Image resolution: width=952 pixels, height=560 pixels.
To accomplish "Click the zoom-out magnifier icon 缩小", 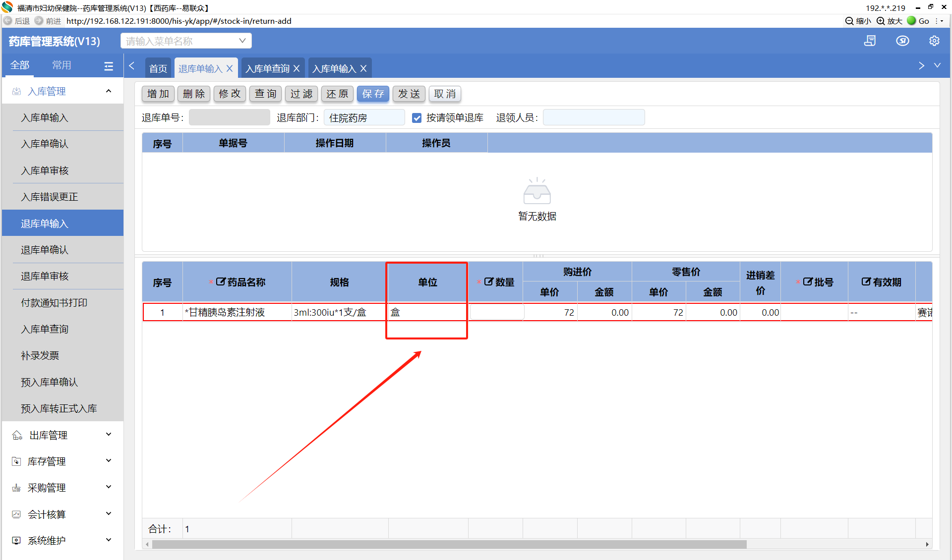I will tap(849, 21).
